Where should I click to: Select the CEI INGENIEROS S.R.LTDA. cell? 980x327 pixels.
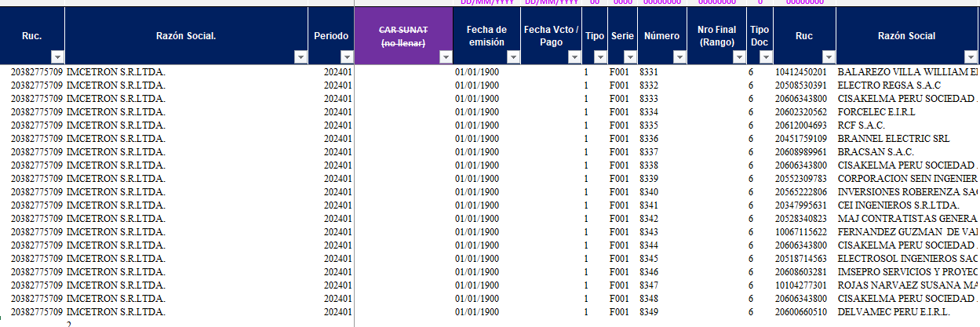pos(908,205)
